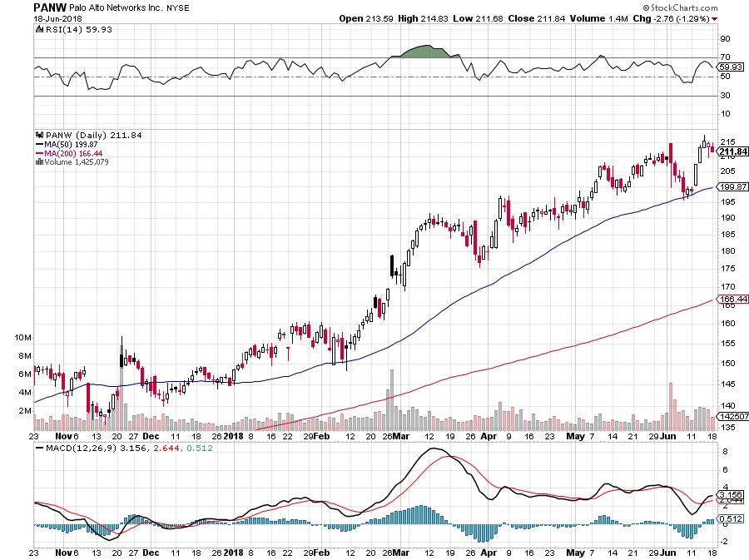749x560 pixels.
Task: Click the "Dec" label under the price chart
Action: [151, 436]
